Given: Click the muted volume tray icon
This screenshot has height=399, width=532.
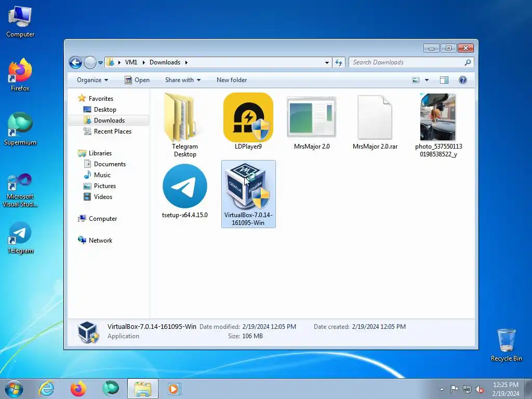Looking at the screenshot, I should 480,389.
